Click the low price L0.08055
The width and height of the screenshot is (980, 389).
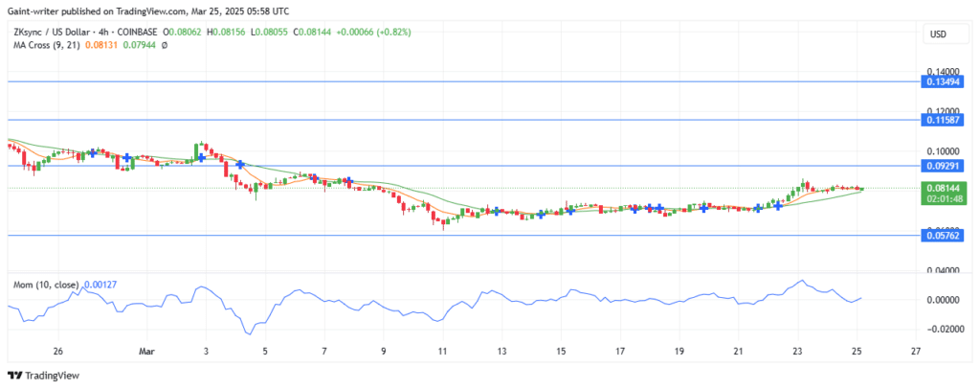click(x=271, y=32)
